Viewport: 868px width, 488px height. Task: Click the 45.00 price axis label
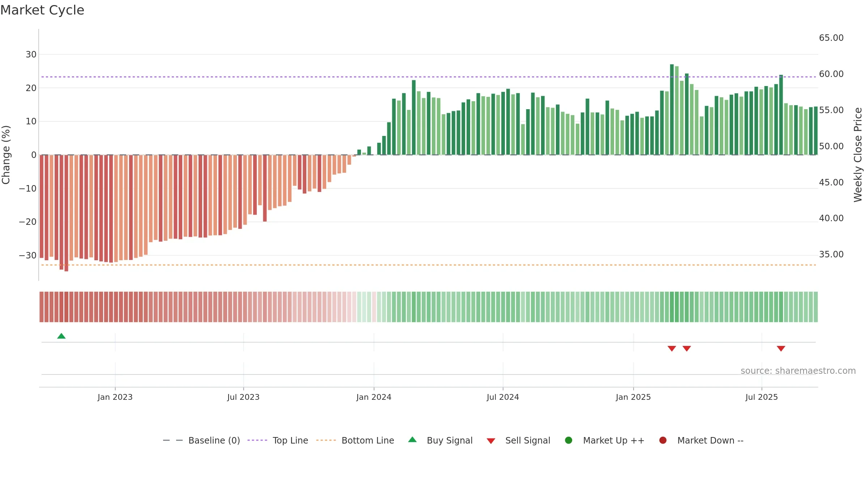tap(831, 183)
